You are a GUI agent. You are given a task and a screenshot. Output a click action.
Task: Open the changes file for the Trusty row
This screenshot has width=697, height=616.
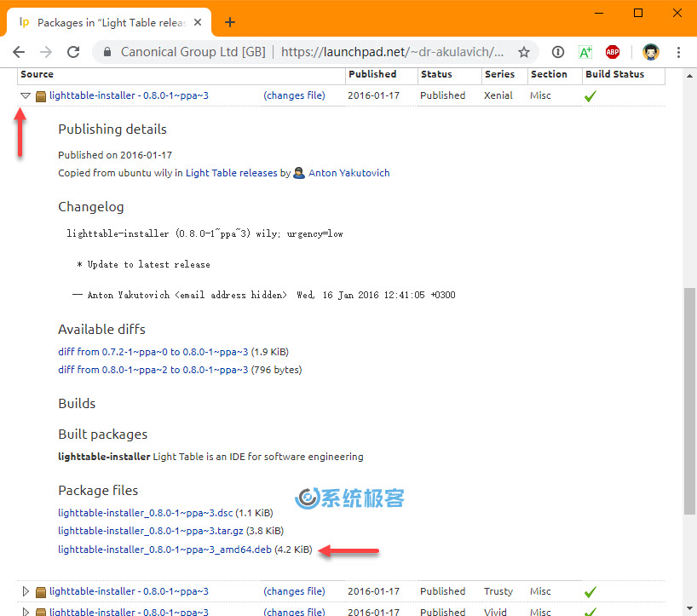(294, 591)
